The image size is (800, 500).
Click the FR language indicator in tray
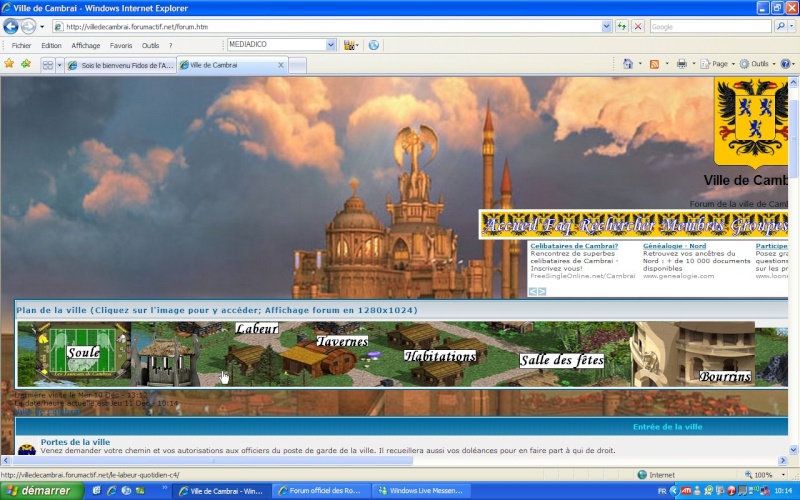(x=662, y=491)
